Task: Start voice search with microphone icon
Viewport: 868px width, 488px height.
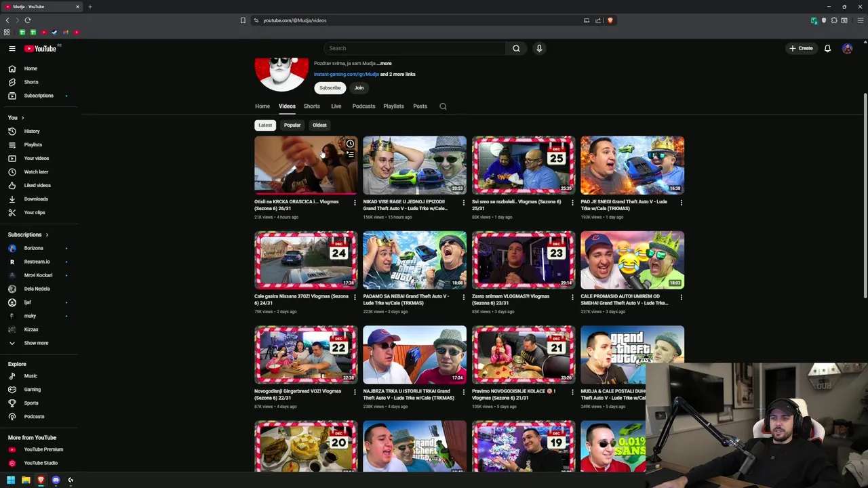Action: tap(539, 48)
